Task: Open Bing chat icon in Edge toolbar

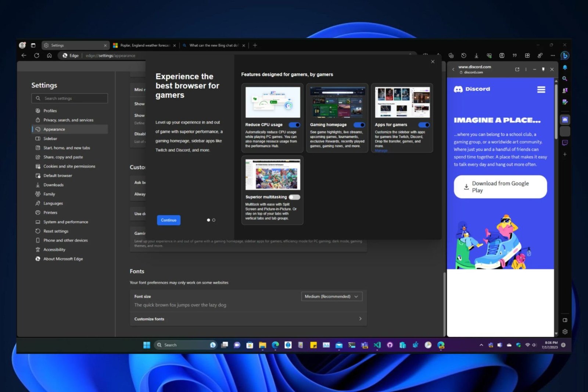Action: tap(565, 55)
